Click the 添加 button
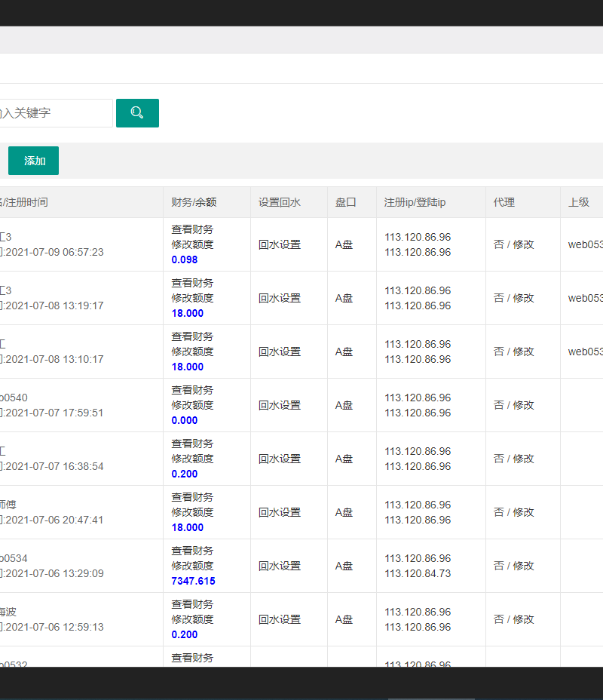 tap(34, 161)
